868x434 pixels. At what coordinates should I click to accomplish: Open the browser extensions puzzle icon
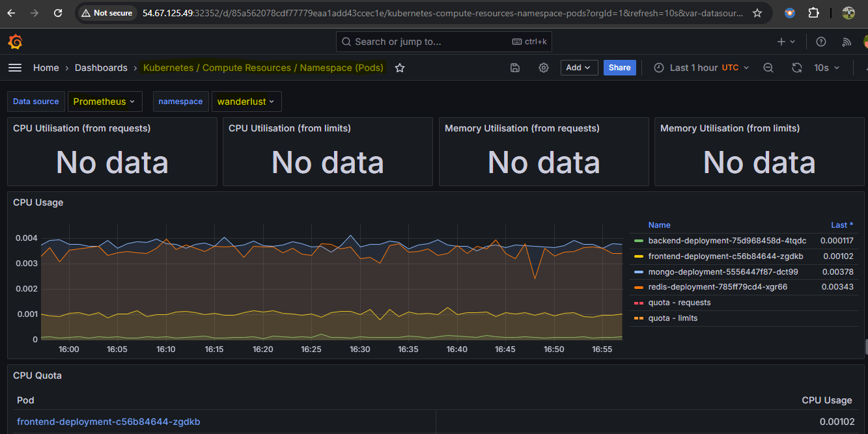pyautogui.click(x=813, y=13)
